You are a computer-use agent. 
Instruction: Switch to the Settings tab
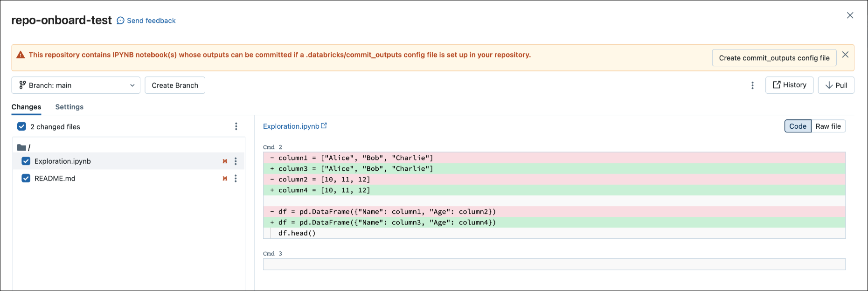[x=69, y=107]
